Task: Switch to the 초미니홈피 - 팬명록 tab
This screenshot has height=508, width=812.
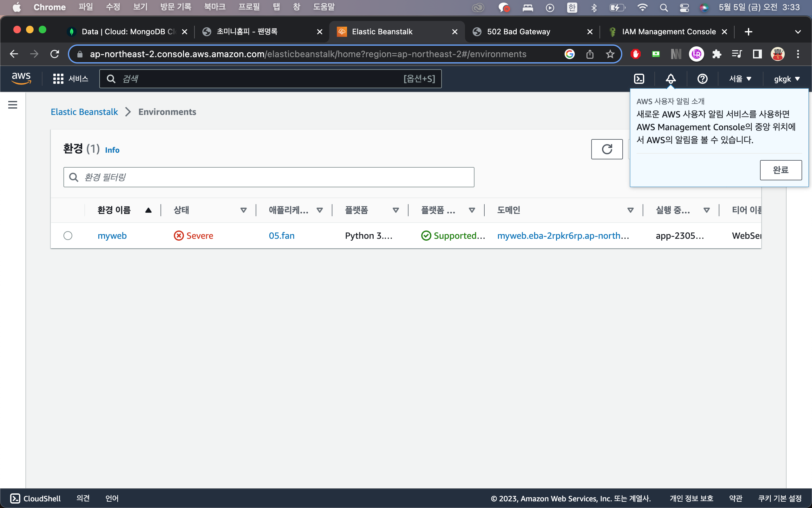Action: pyautogui.click(x=262, y=31)
